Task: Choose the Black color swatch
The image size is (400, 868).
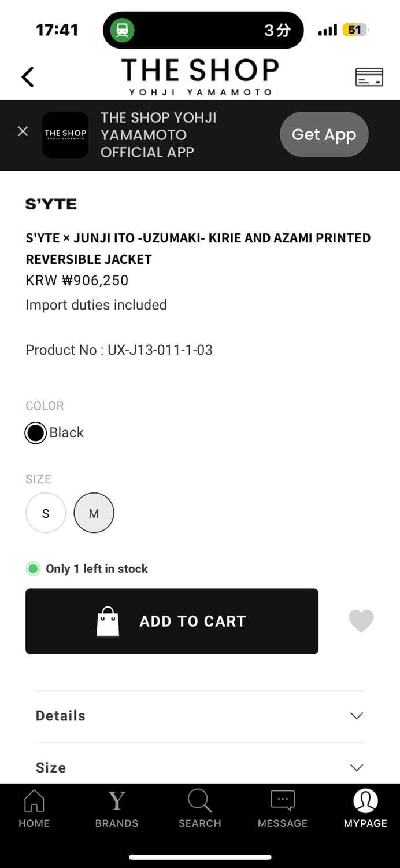Action: [x=36, y=433]
